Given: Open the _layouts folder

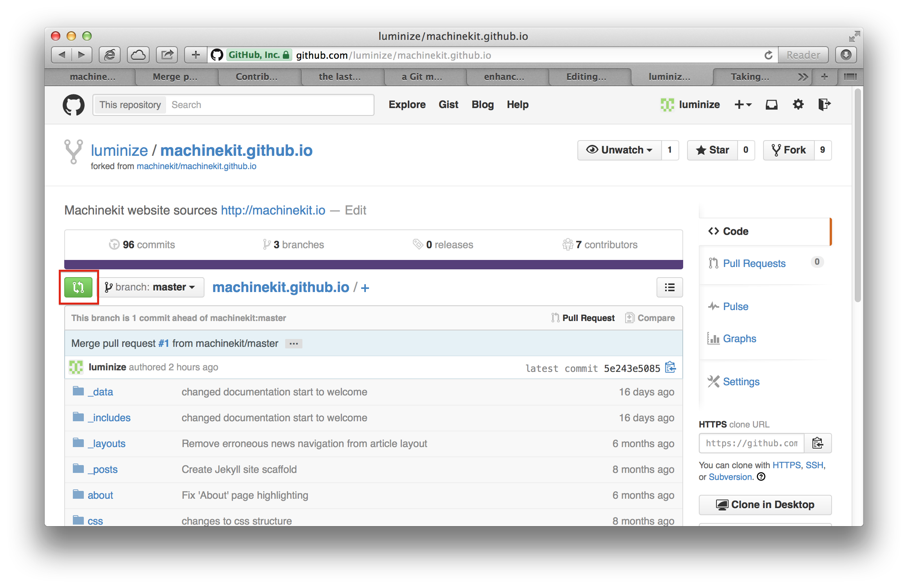Looking at the screenshot, I should (x=107, y=444).
